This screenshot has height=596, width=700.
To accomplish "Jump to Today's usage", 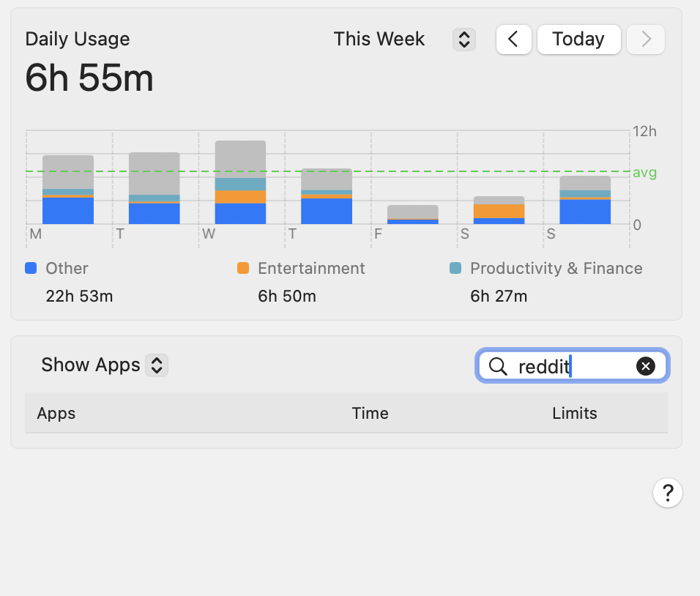I will coord(578,40).
